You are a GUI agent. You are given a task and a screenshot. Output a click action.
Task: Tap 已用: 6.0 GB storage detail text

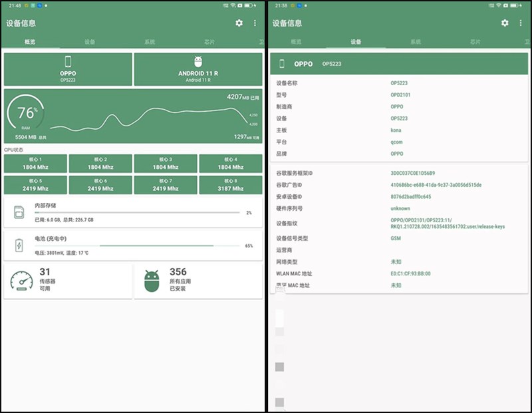tap(64, 220)
